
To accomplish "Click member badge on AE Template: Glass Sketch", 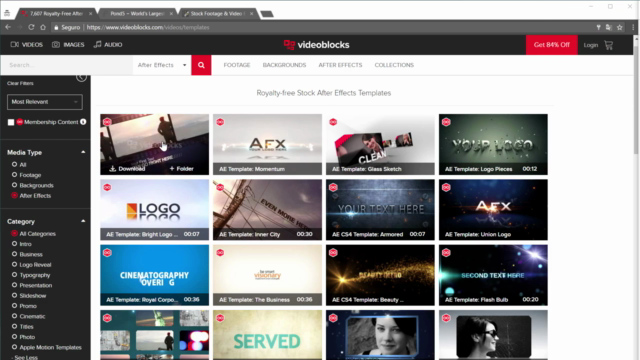I will coord(333,122).
